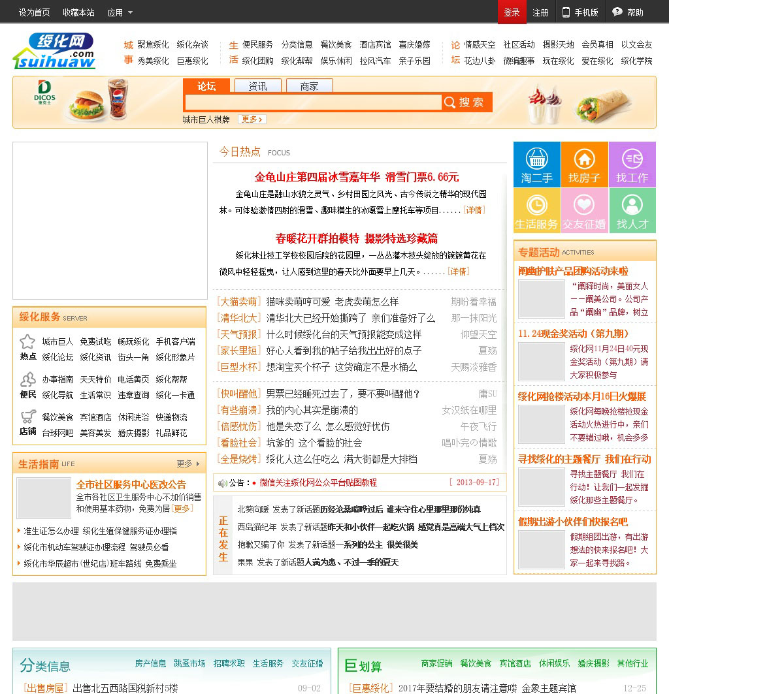Image resolution: width=784 pixels, height=694 pixels.
Task: Select the 找工作 job search tile
Action: [x=632, y=165]
